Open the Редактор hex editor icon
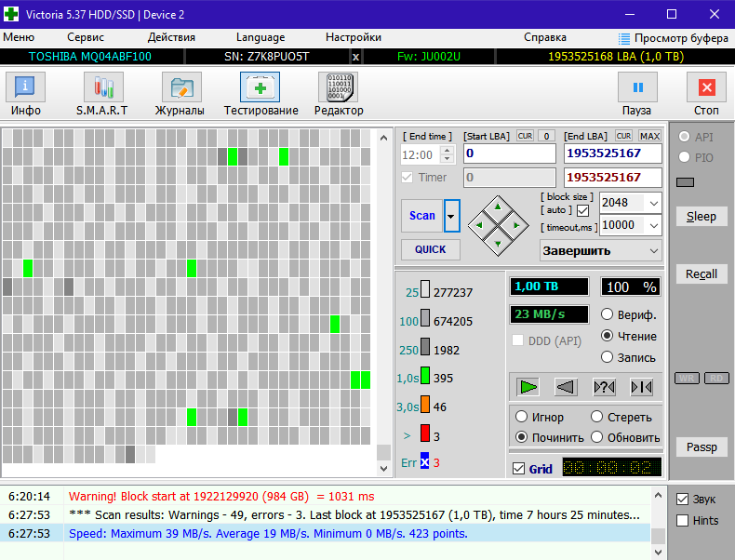735x560 pixels. (x=338, y=88)
